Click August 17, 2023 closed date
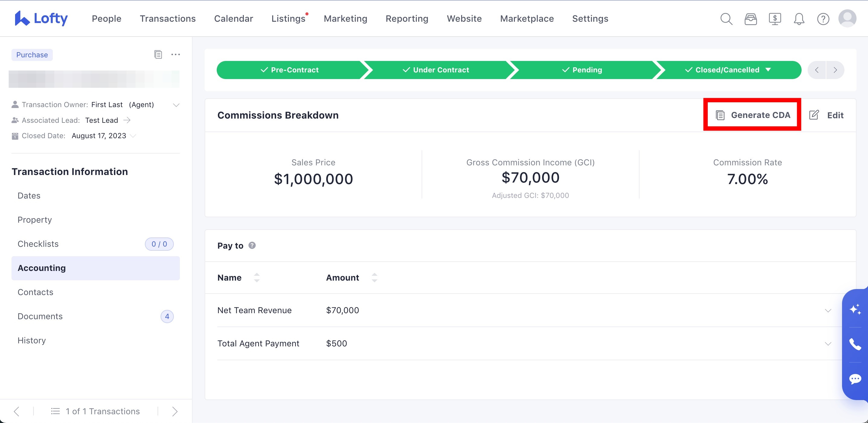Viewport: 868px width, 423px height. (99, 136)
